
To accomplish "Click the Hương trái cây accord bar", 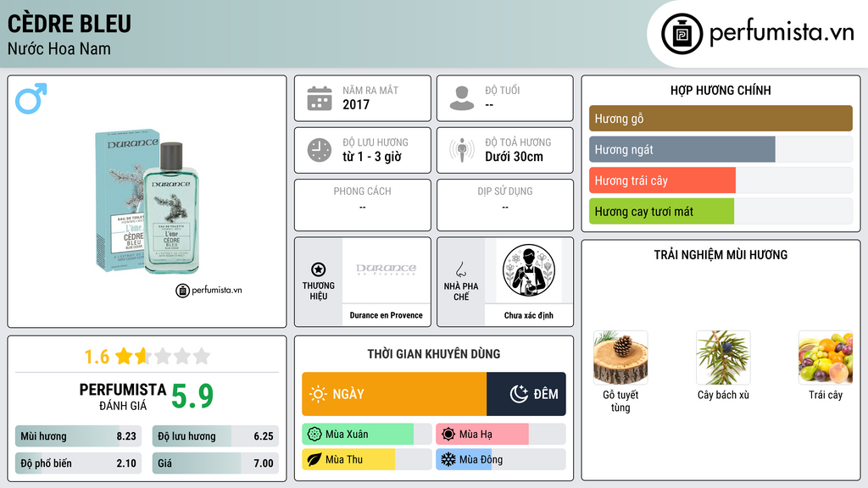I will click(x=721, y=180).
